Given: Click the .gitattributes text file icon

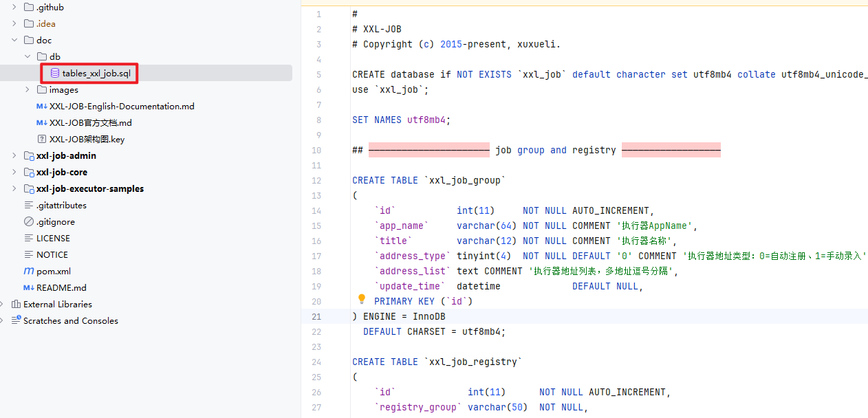Looking at the screenshot, I should (28, 205).
